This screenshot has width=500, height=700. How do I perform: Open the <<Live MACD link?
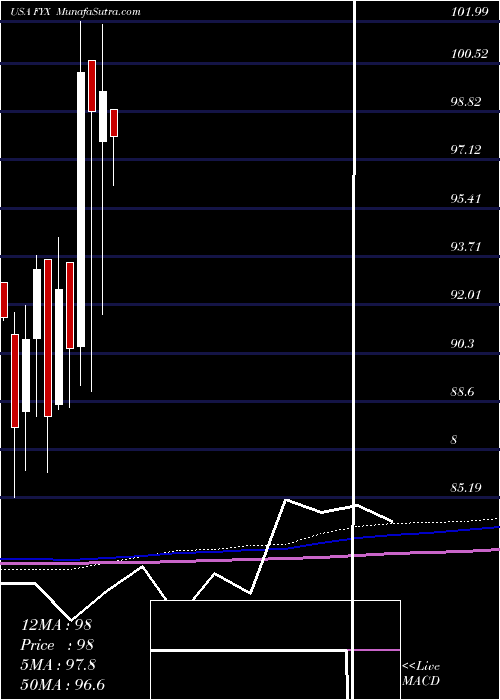click(x=421, y=673)
